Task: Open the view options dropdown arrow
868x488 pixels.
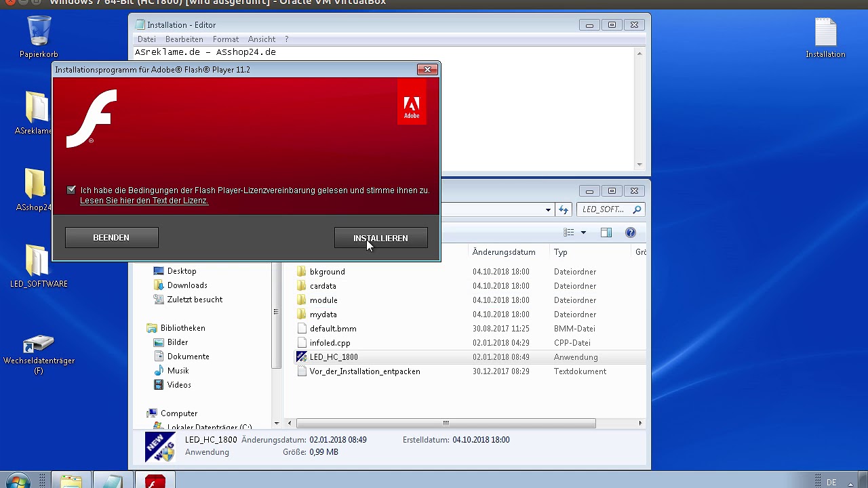Action: coord(583,232)
